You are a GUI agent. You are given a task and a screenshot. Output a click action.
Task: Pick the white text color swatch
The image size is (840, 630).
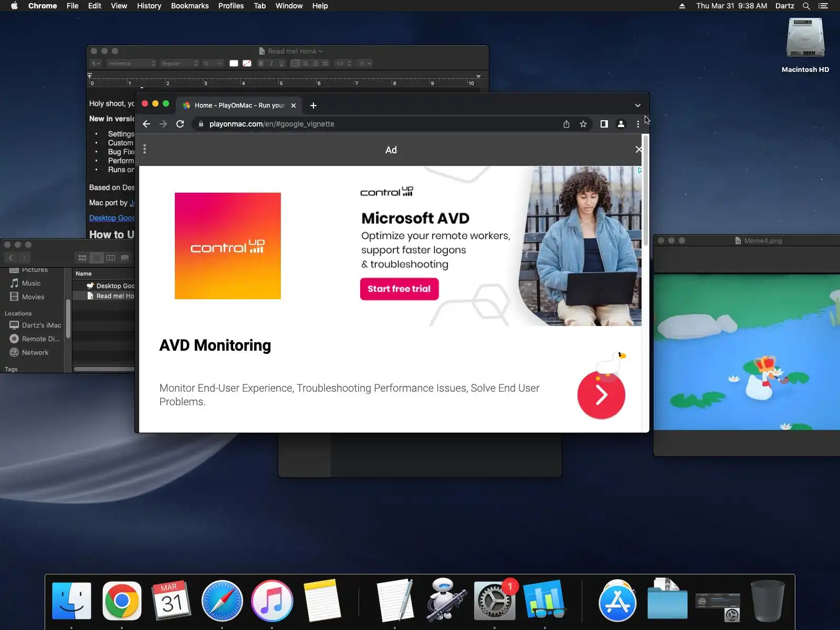pyautogui.click(x=234, y=64)
